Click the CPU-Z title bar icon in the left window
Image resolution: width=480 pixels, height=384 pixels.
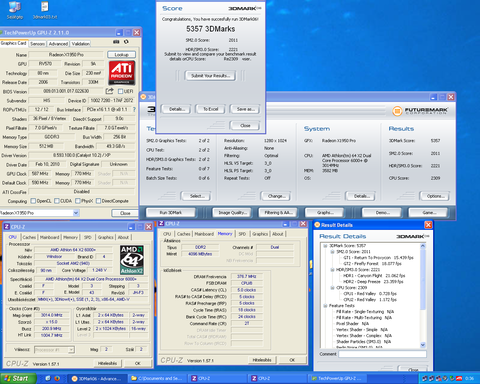(7, 227)
